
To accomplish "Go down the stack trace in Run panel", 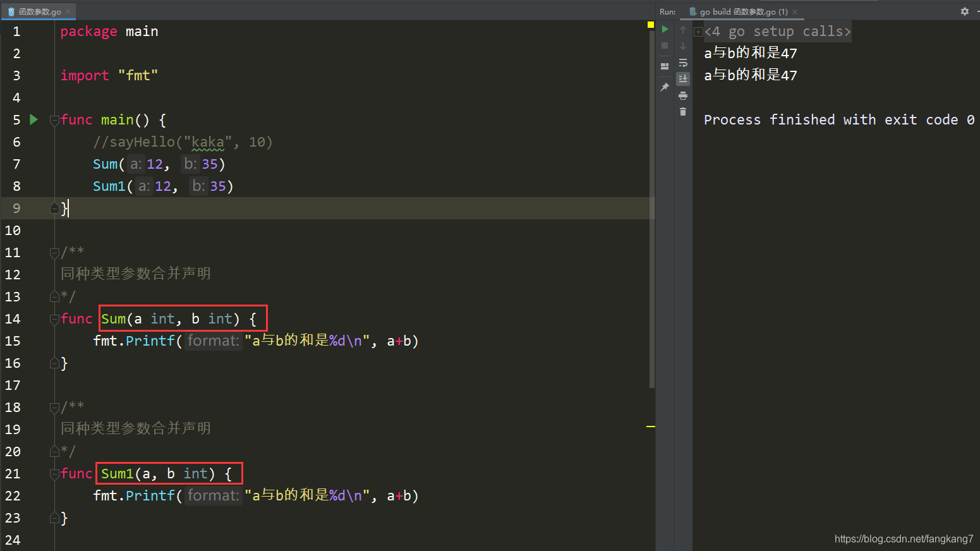I will pyautogui.click(x=683, y=46).
